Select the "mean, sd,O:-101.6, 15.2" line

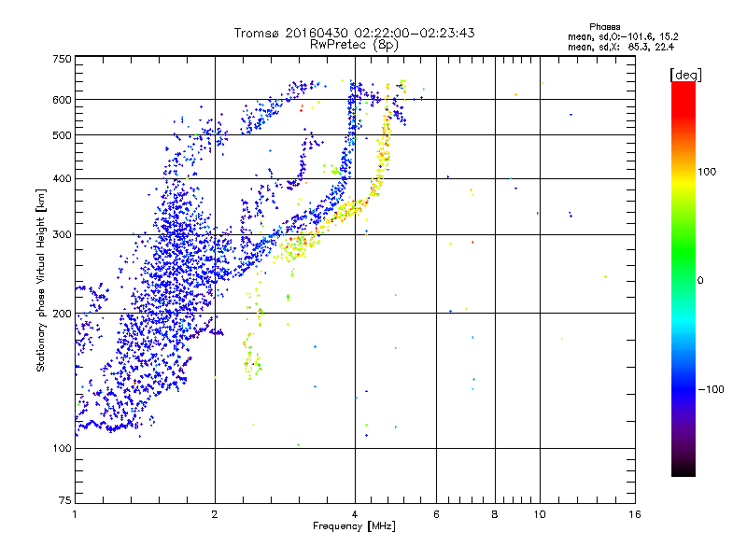(623, 36)
